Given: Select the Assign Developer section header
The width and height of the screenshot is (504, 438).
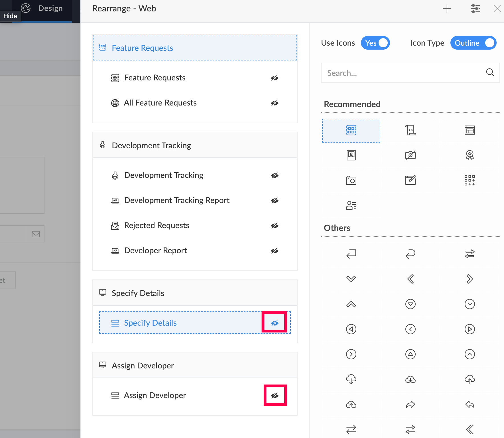Looking at the screenshot, I should click(195, 365).
